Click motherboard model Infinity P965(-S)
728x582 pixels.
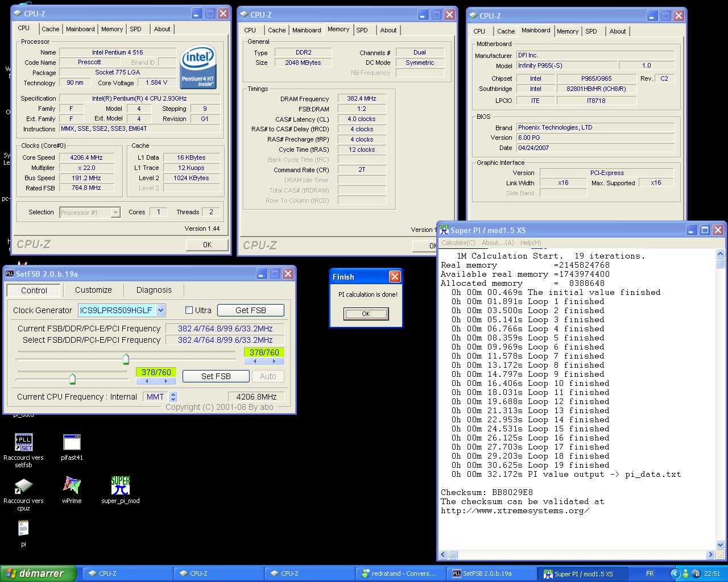(x=566, y=65)
